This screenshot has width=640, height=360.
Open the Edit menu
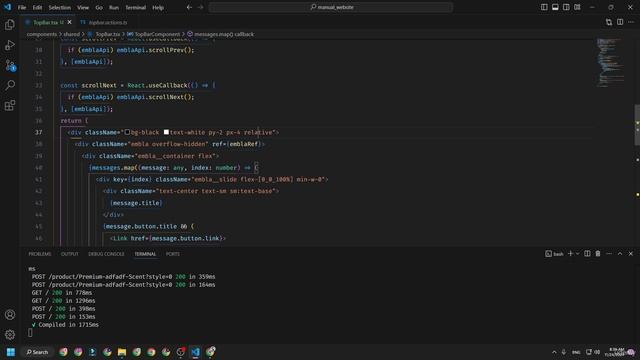coord(37,7)
